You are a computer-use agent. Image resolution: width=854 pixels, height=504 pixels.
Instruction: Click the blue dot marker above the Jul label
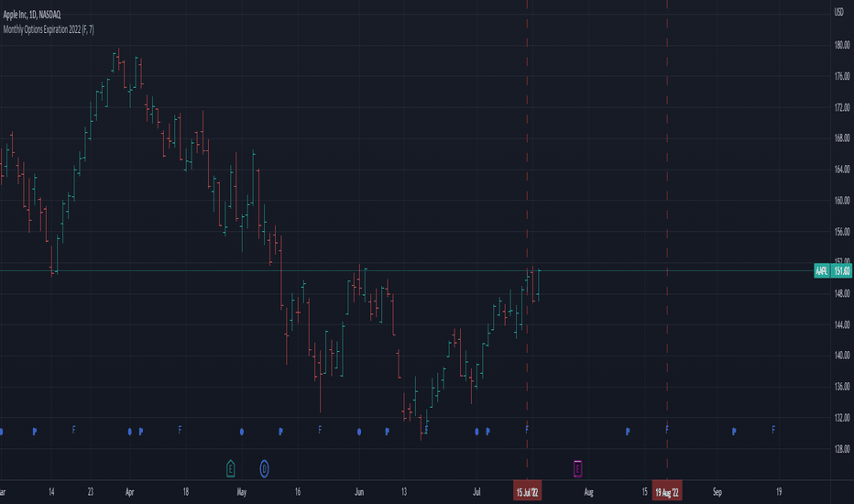(x=476, y=432)
